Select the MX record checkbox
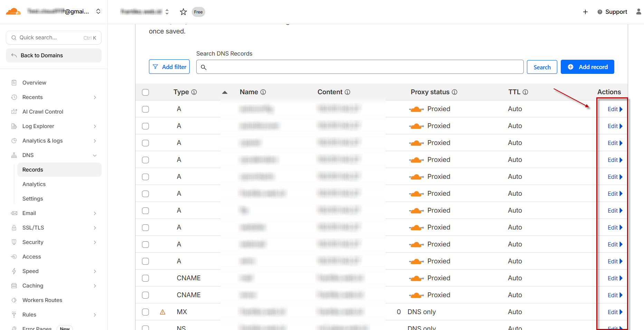 (145, 312)
